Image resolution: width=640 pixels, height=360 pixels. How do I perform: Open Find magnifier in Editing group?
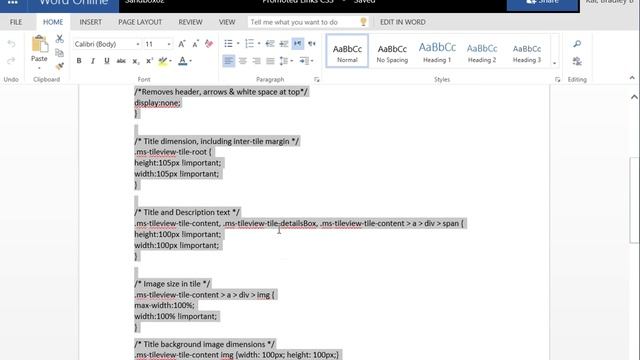(x=577, y=44)
